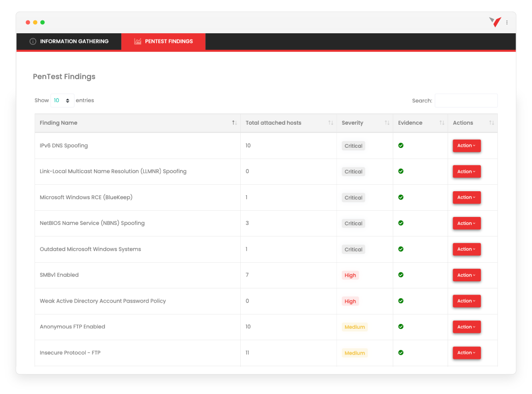Click host count 3 for NBNS Spoofing

(247, 223)
